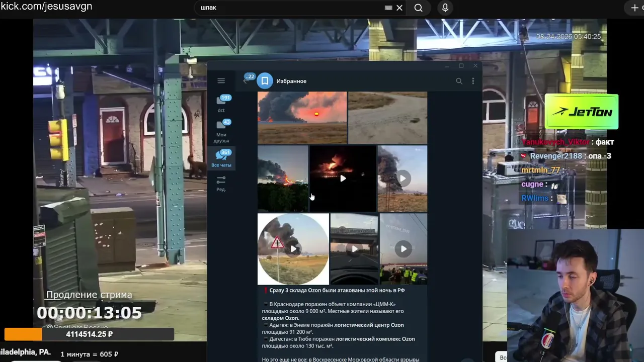Viewport: 644px width, 362px height.
Task: Play the car dashboard highway video
Action: pyautogui.click(x=354, y=249)
